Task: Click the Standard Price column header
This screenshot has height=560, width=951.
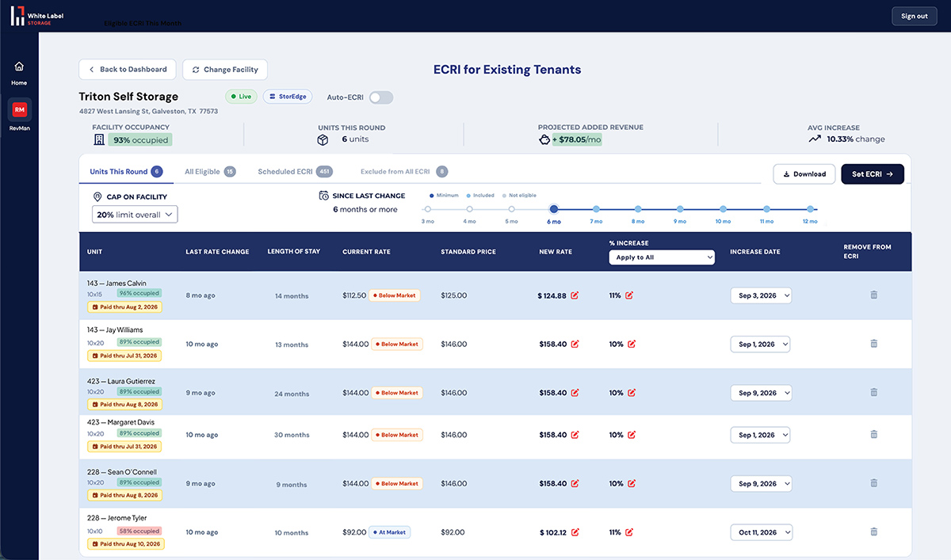Action: pyautogui.click(x=468, y=252)
